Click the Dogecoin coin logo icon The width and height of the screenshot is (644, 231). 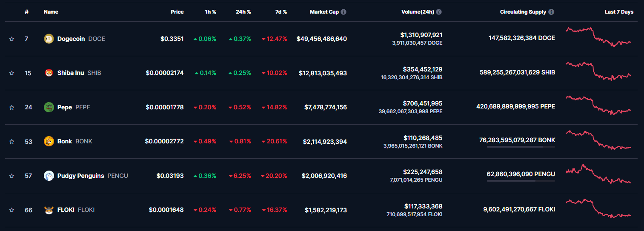49,39
